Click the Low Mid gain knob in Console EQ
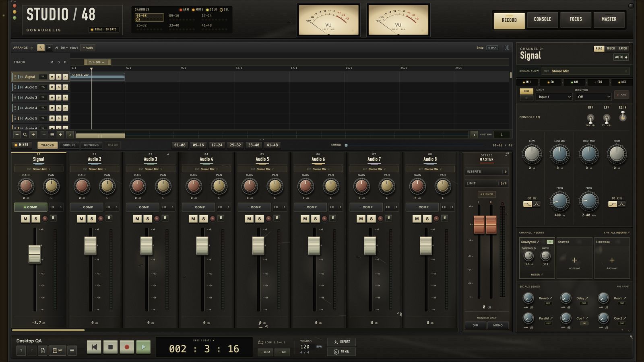Viewport: 644px width, 362px height. 559,154
